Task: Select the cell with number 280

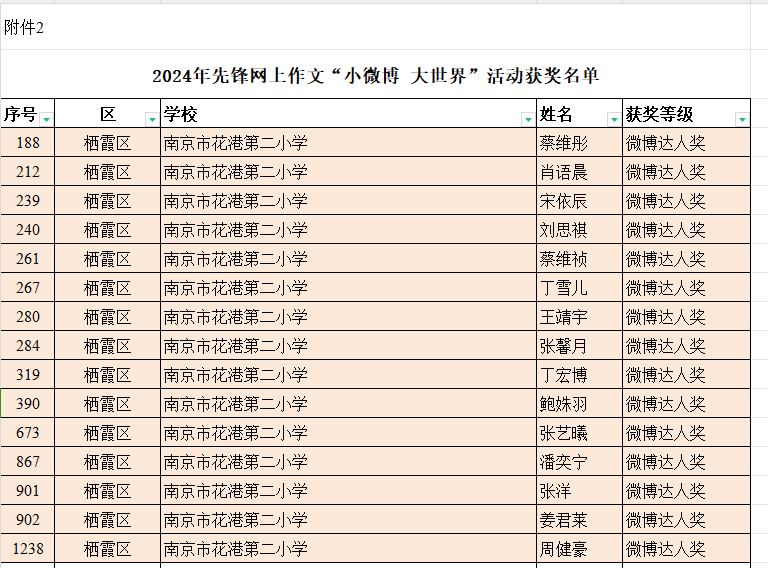Action: click(x=27, y=316)
